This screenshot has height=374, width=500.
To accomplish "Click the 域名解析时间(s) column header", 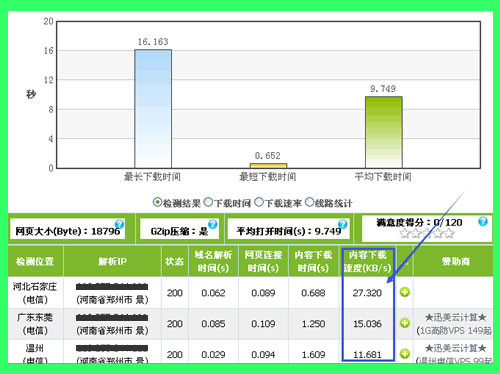I will pos(213,261).
